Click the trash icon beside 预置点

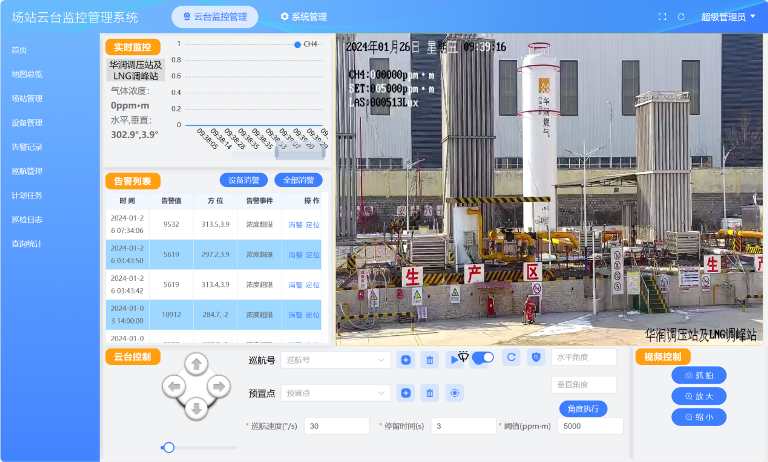pos(430,393)
